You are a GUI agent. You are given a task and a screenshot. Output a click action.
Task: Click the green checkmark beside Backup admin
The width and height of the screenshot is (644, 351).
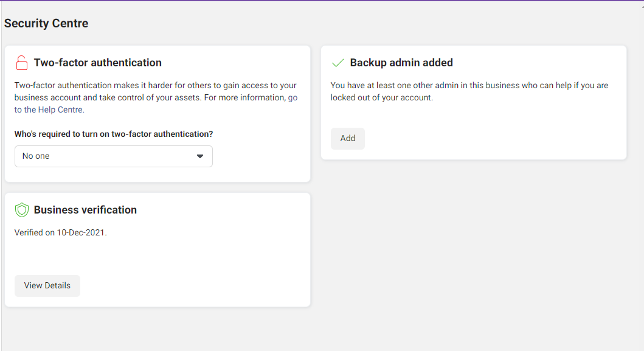[338, 63]
